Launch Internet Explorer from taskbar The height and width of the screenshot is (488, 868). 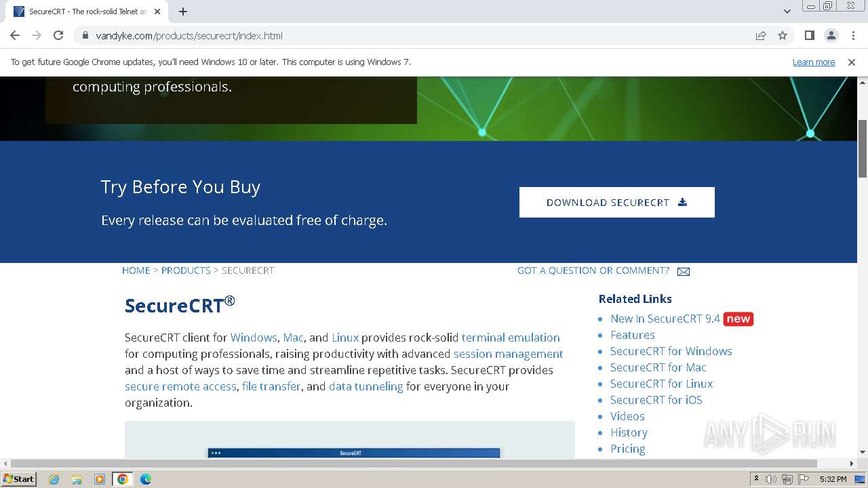point(54,479)
